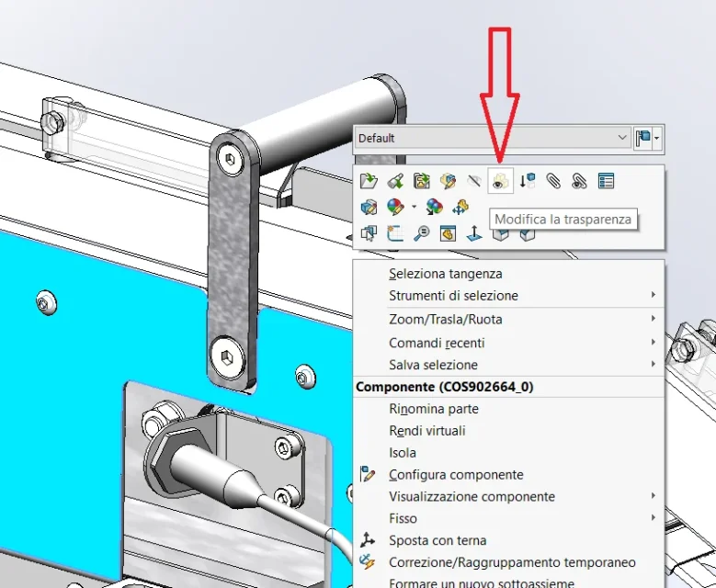The image size is (716, 588).
Task: Choose Seleziona tangenza menu entry
Action: coord(445,274)
